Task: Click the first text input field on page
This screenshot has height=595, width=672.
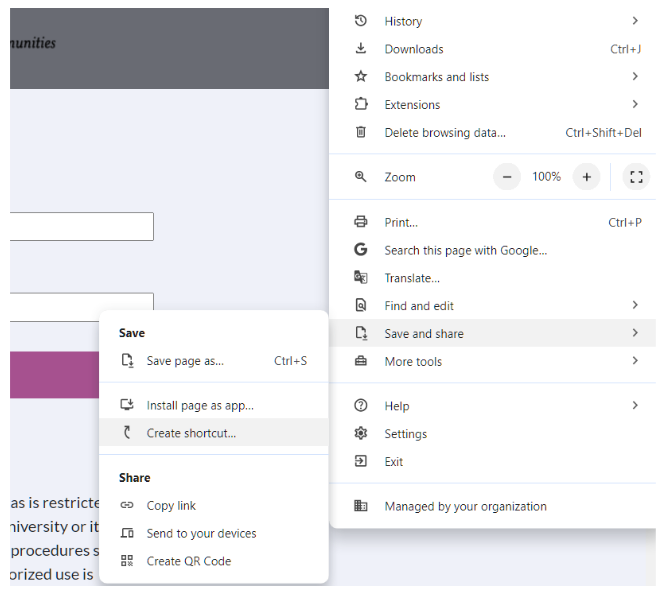Action: point(80,227)
